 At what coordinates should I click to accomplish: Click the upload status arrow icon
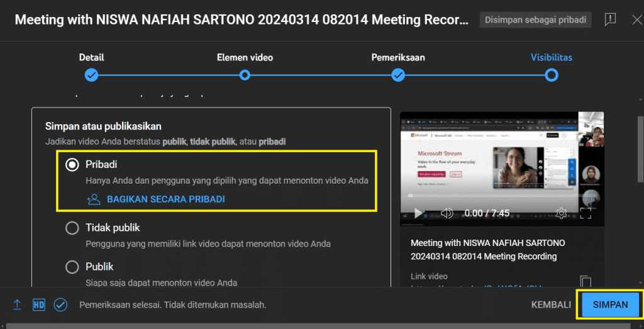click(18, 304)
